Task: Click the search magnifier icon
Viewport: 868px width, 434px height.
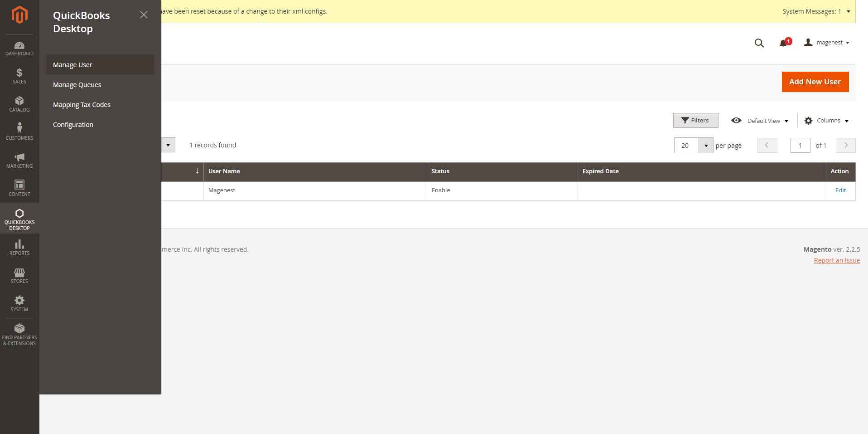Action: pos(759,43)
